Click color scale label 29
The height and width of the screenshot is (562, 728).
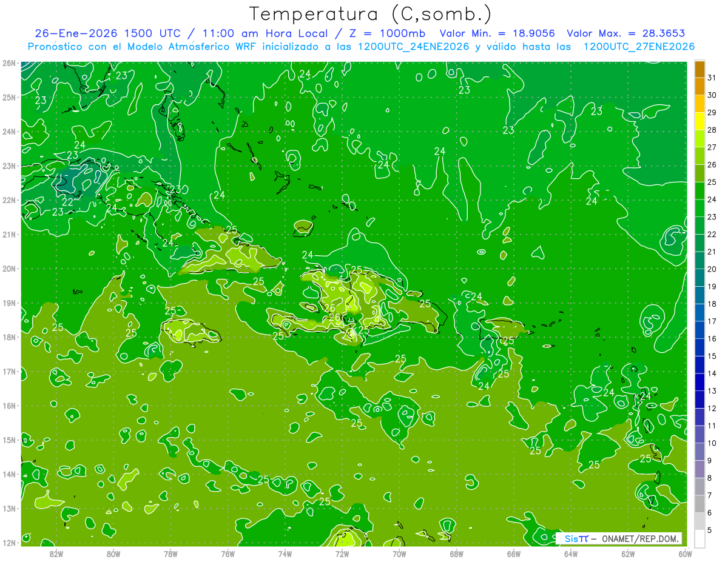tap(712, 113)
